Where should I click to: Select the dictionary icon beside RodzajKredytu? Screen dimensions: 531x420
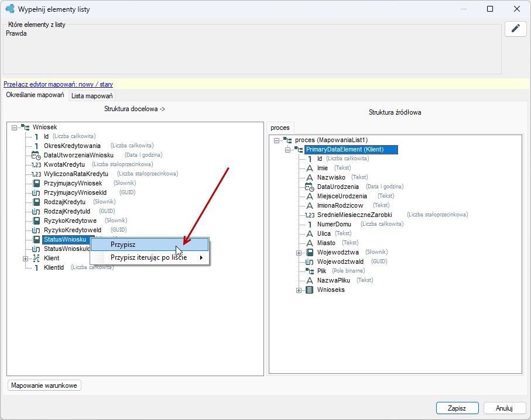(36, 202)
